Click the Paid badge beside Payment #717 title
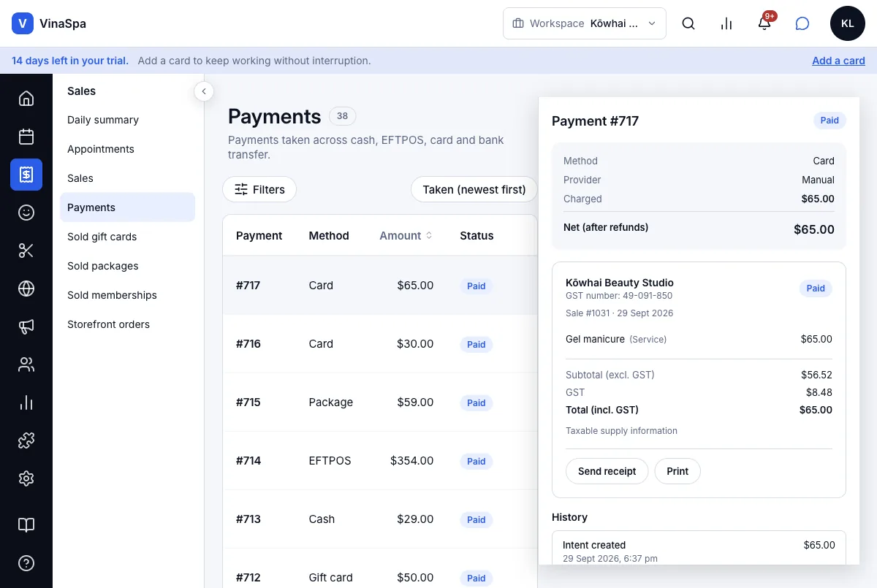Image resolution: width=877 pixels, height=588 pixels. click(829, 121)
